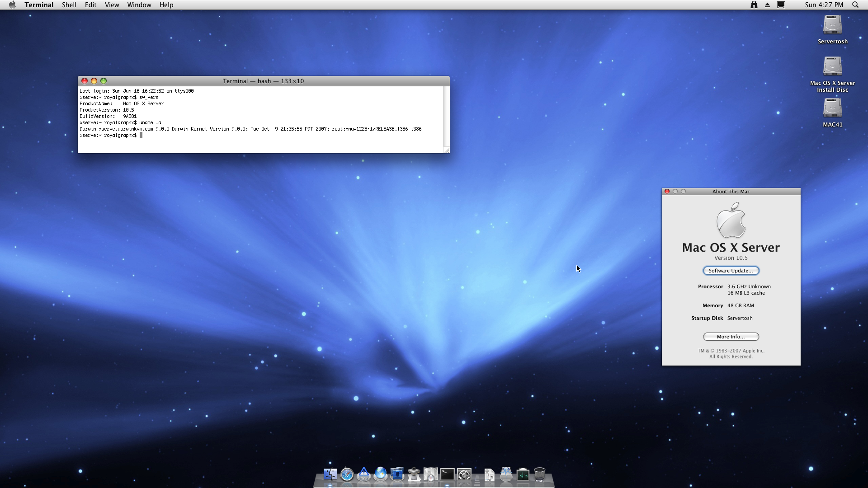Open Server Monitor in the Dock

364,474
